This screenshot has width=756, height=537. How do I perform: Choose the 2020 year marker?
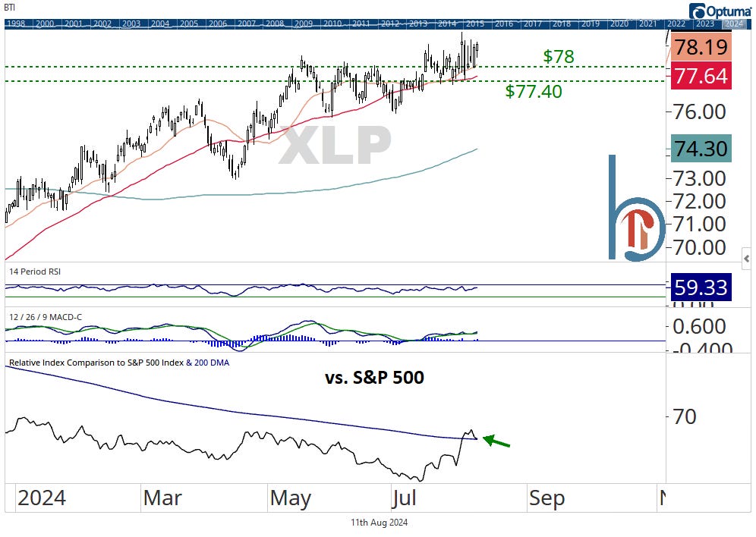pyautogui.click(x=619, y=24)
